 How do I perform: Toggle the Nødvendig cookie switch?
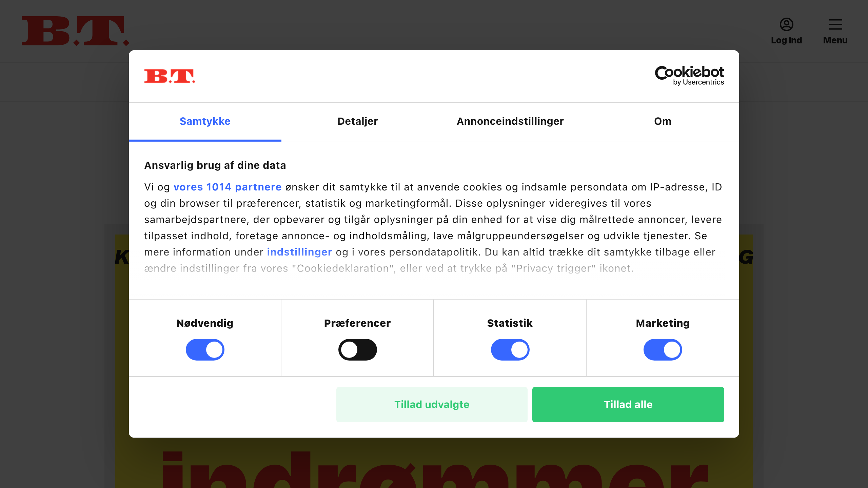point(205,350)
